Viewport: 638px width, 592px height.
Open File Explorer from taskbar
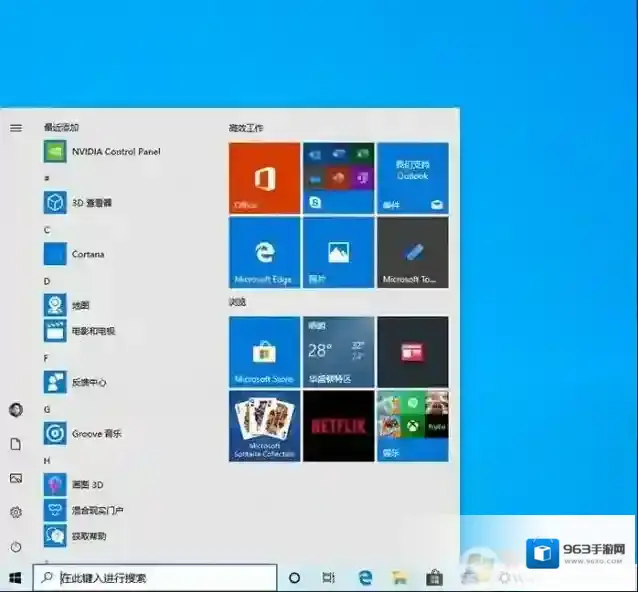pos(400,578)
